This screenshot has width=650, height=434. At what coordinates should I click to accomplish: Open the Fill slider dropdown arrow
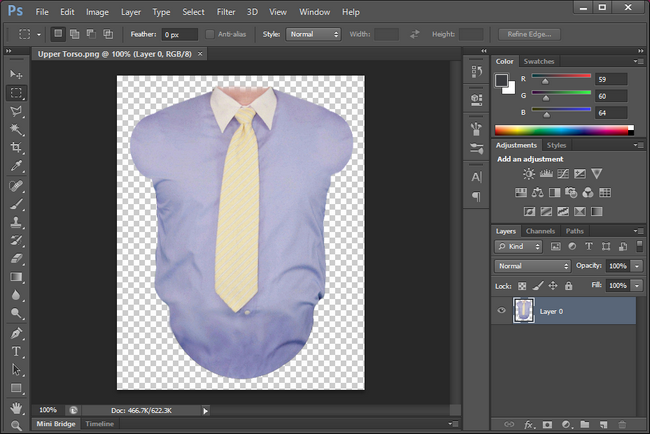637,286
